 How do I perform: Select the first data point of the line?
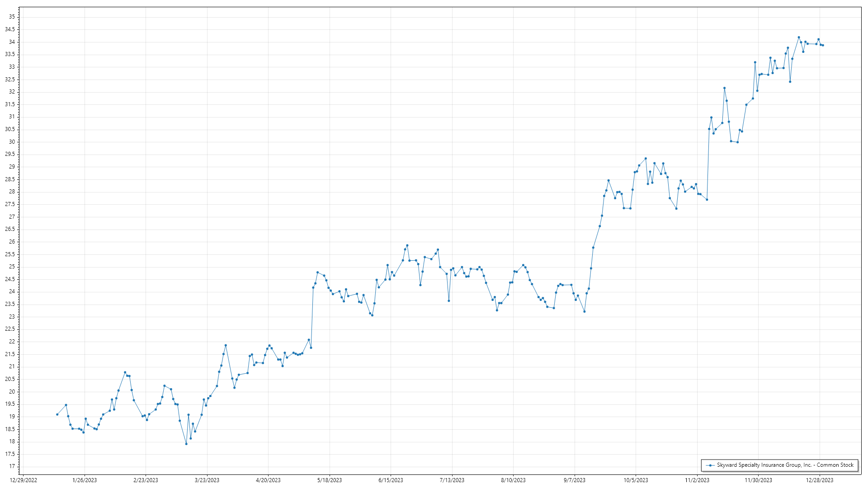pos(57,414)
